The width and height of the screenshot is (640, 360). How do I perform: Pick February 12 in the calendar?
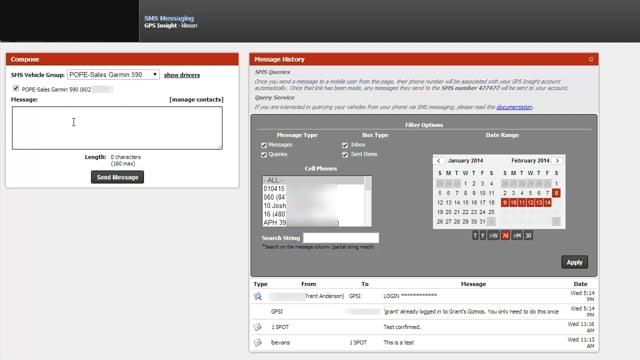(530, 203)
